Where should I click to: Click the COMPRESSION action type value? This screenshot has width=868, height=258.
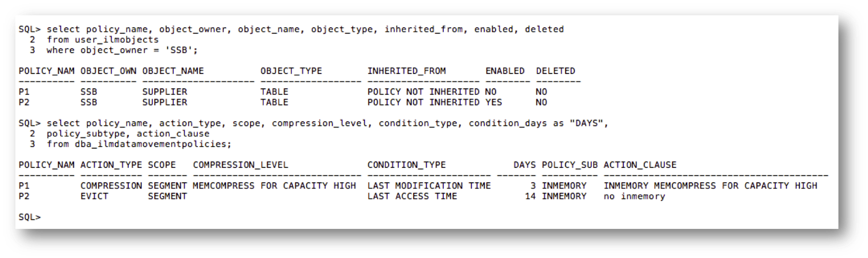click(x=111, y=185)
